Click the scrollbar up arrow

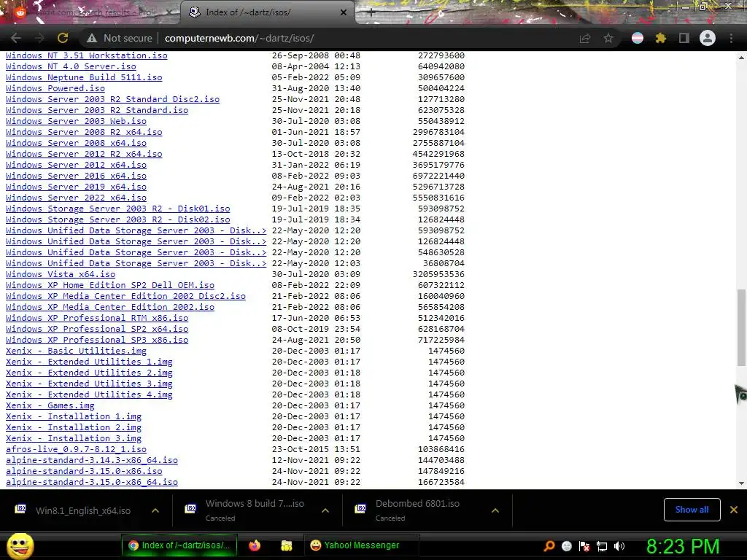(741, 57)
